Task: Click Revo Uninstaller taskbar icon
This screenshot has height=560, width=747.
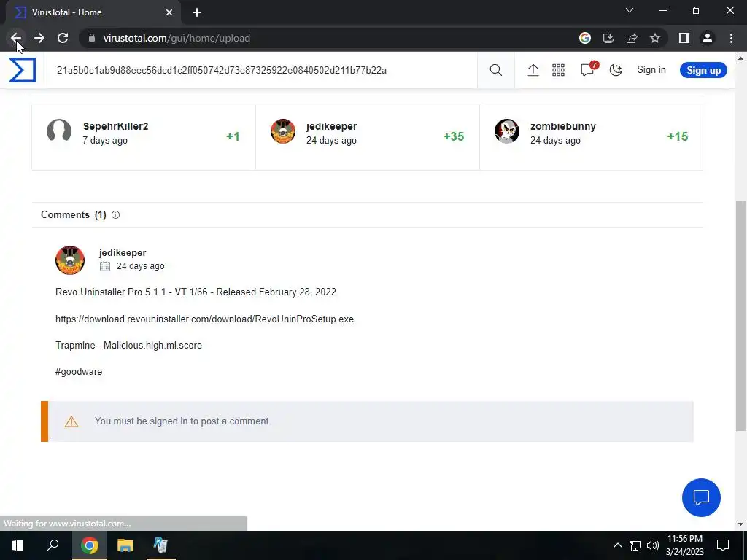Action: [x=160, y=545]
